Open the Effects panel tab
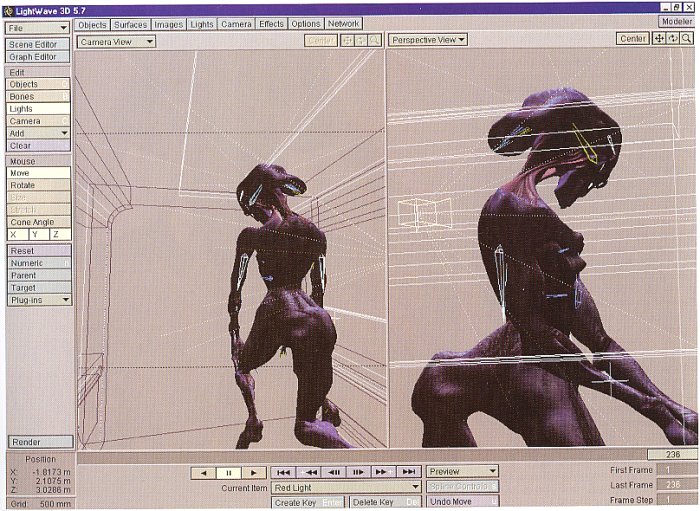Viewport: 700px width, 511px height. (x=271, y=23)
